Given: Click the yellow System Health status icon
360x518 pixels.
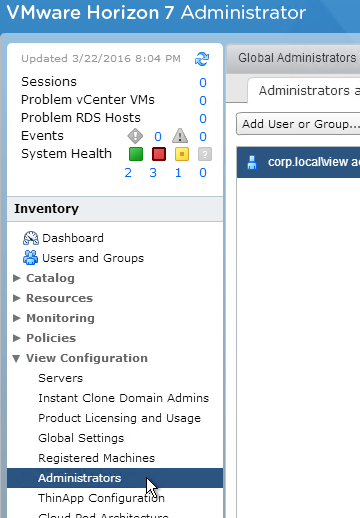Looking at the screenshot, I should click(182, 154).
